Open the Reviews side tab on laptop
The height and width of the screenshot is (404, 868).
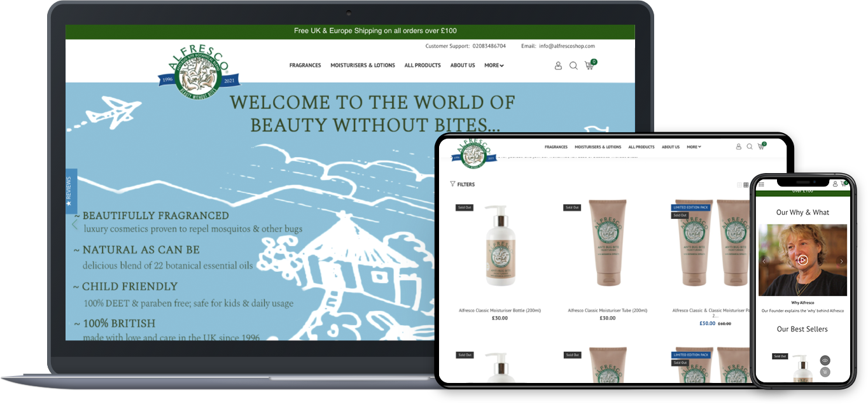[70, 191]
